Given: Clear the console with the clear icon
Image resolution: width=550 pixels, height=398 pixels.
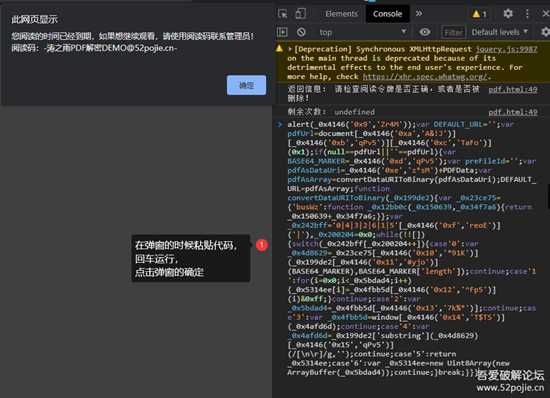Looking at the screenshot, I should click(301, 32).
